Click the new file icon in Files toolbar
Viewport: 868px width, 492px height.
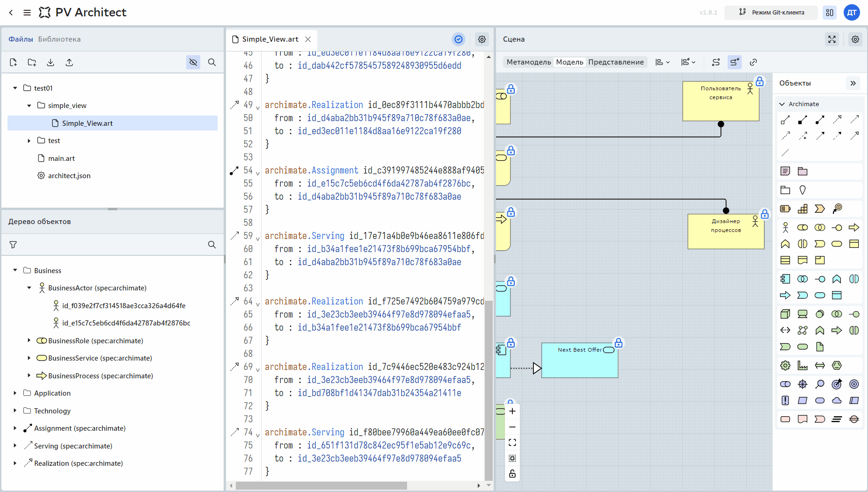point(13,62)
